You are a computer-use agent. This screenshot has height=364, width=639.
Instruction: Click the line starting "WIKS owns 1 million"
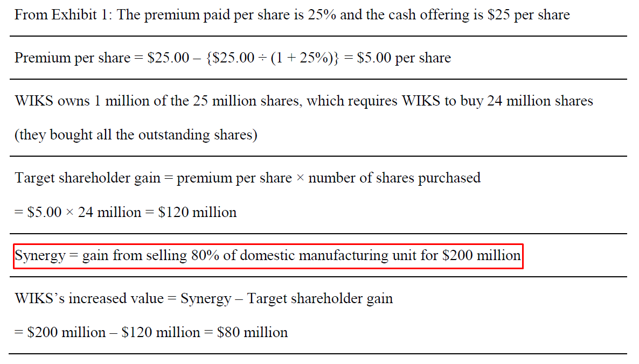coord(303,101)
